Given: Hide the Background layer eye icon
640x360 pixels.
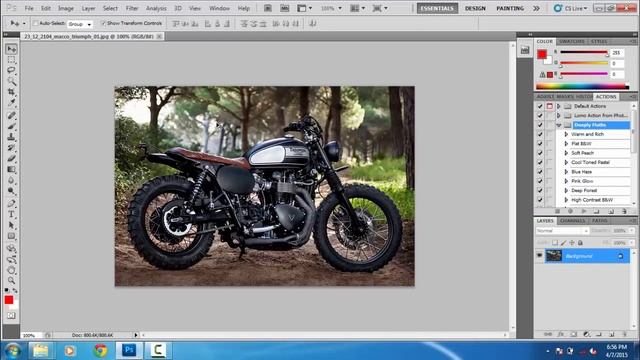Looking at the screenshot, I should click(539, 256).
